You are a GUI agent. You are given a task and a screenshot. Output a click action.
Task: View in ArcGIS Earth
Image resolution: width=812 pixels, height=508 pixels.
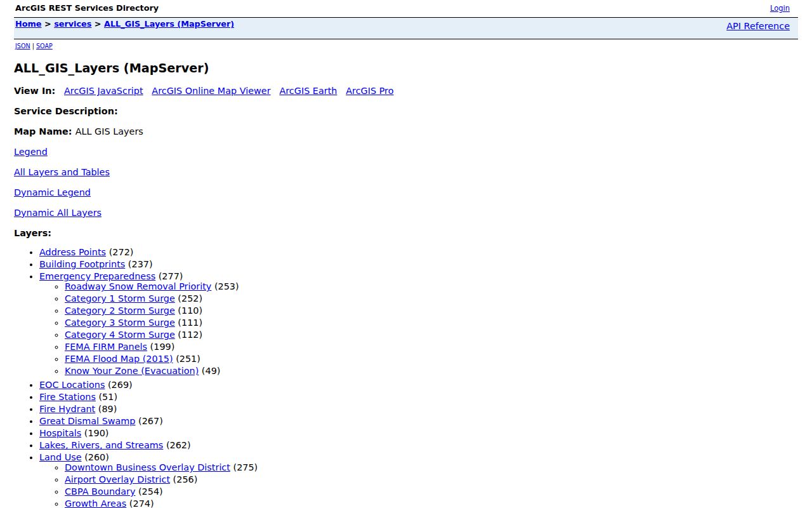click(x=308, y=91)
